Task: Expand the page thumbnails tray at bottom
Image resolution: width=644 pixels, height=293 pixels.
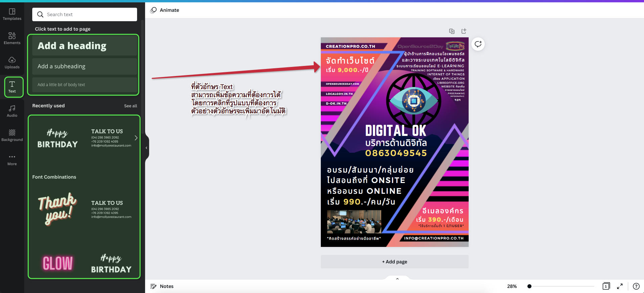Action: (397, 279)
